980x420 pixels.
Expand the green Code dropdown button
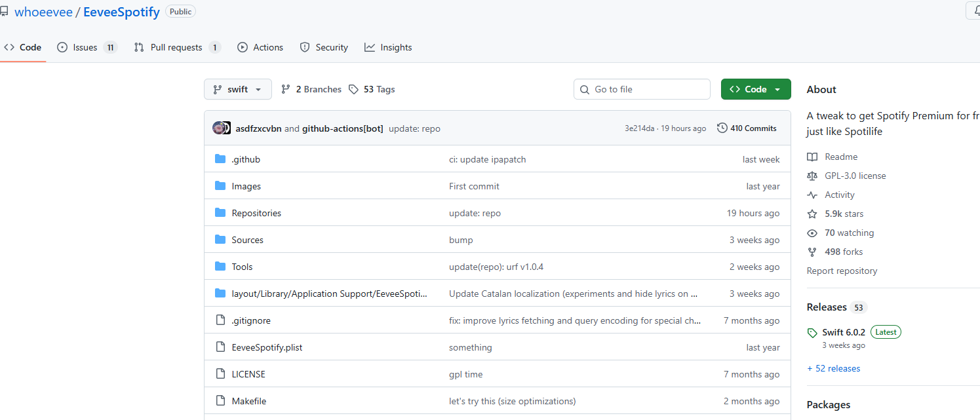(756, 89)
